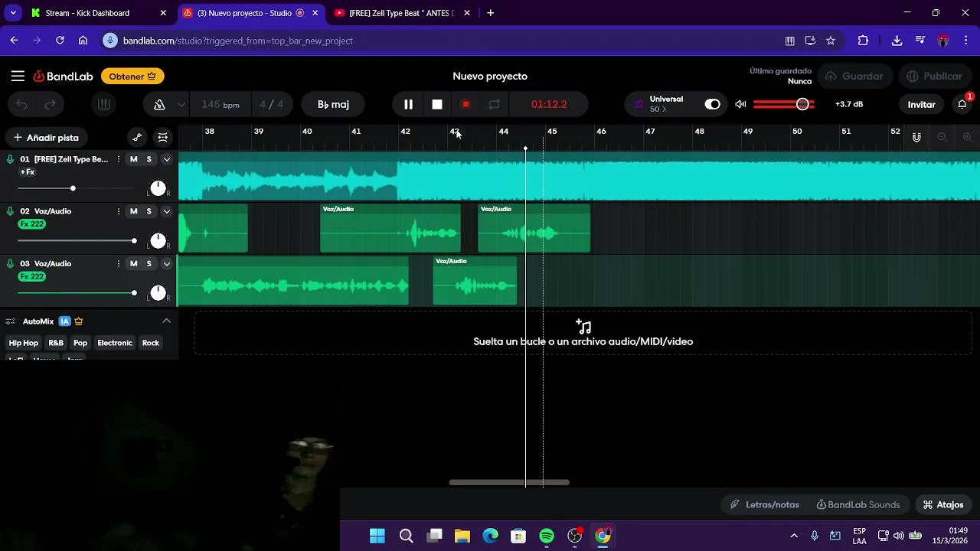Viewport: 980px width, 551px height.
Task: Open the virtual piano keyboard
Action: coord(104,104)
